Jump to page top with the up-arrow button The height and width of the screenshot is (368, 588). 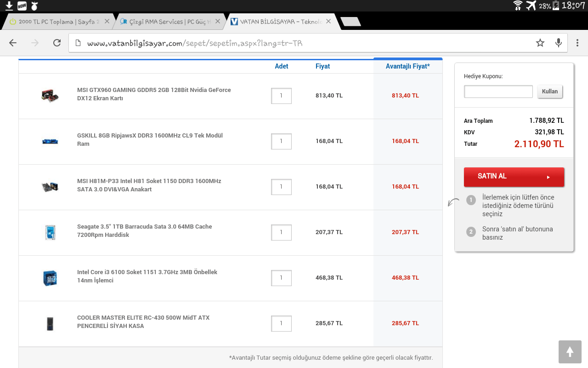570,352
